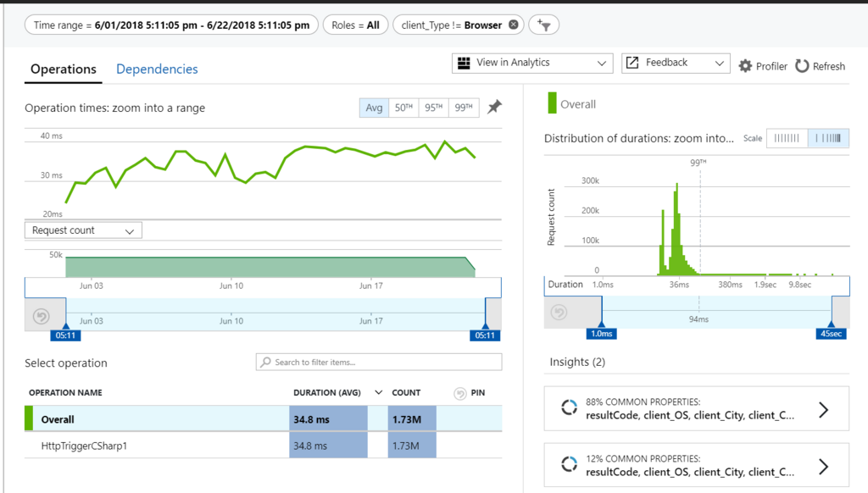Reset the duration distribution zoom icon
The image size is (868, 493).
559,312
